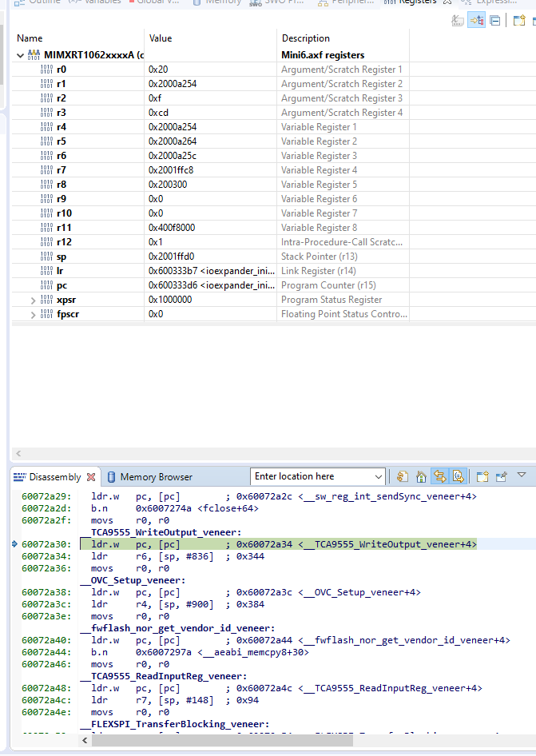This screenshot has width=536, height=756.
Task: Click the lr register icon
Action: (x=47, y=271)
